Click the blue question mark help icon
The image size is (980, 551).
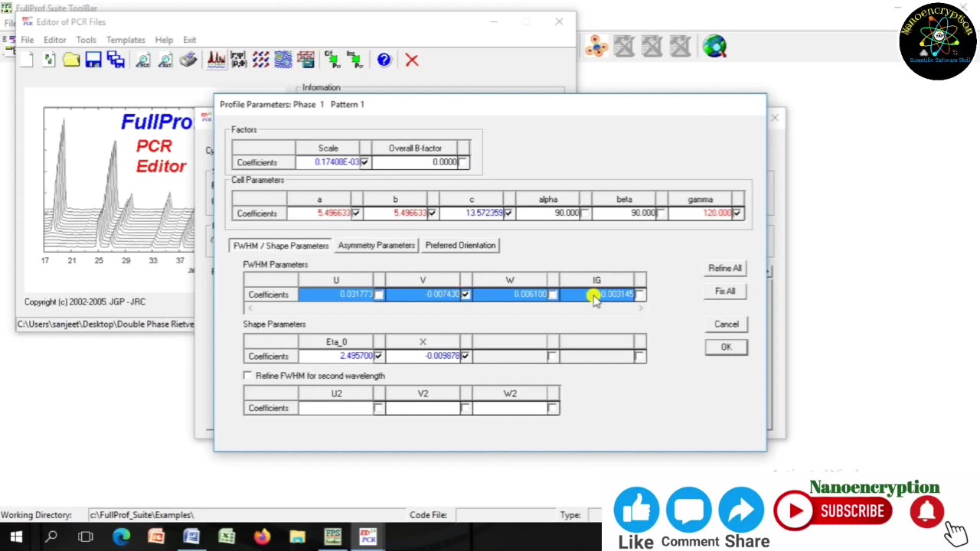click(384, 60)
